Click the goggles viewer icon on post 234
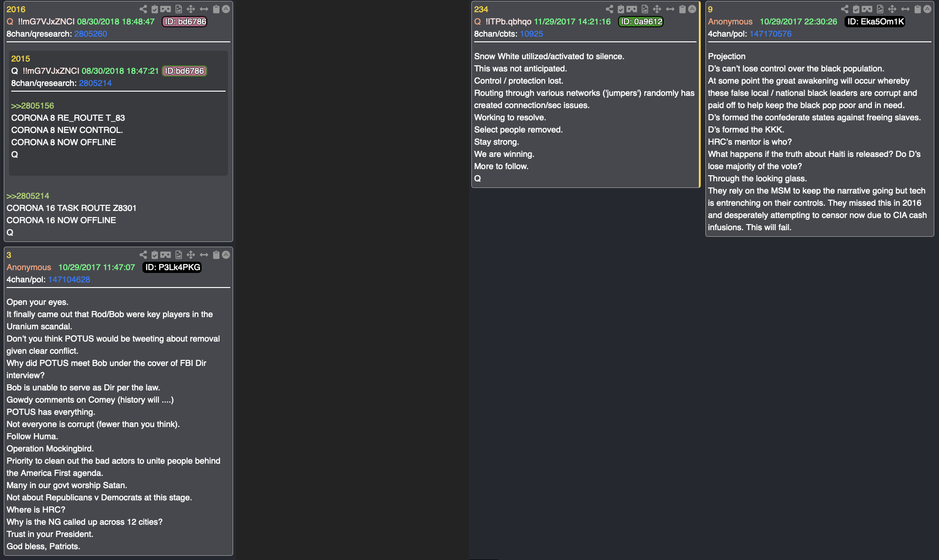The image size is (939, 560). [632, 9]
